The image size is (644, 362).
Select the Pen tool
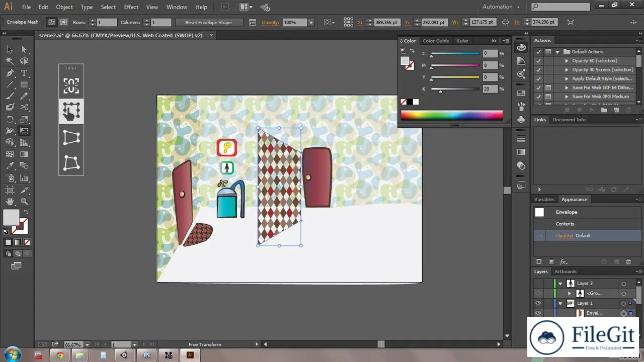(x=10, y=73)
